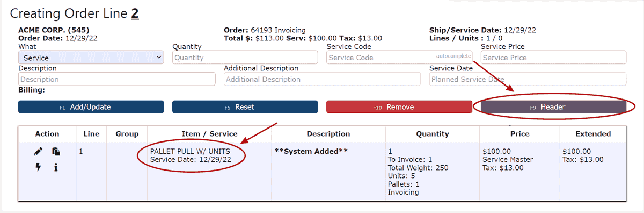Click the pencil edit icon on line 1

38,152
